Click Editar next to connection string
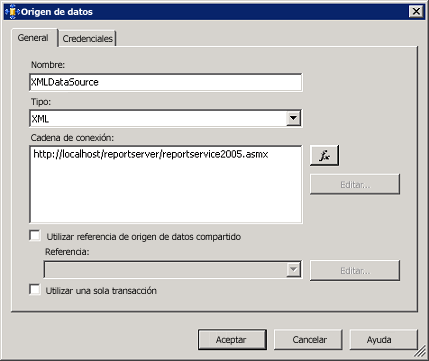The height and width of the screenshot is (361, 429). tap(355, 184)
